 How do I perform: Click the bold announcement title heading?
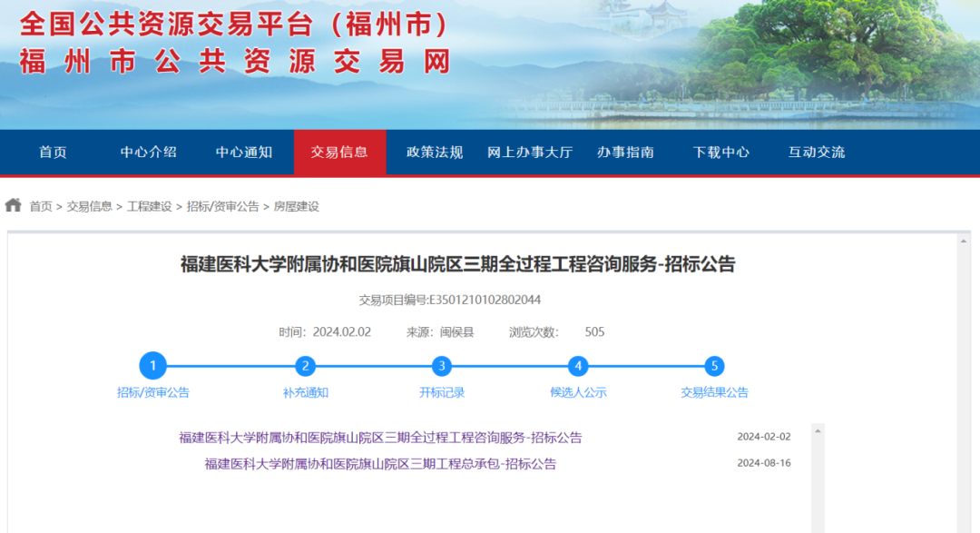(458, 264)
